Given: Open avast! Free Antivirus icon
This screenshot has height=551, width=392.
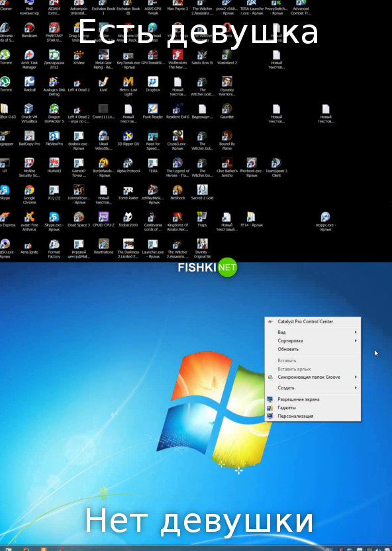Looking at the screenshot, I should [30, 222].
